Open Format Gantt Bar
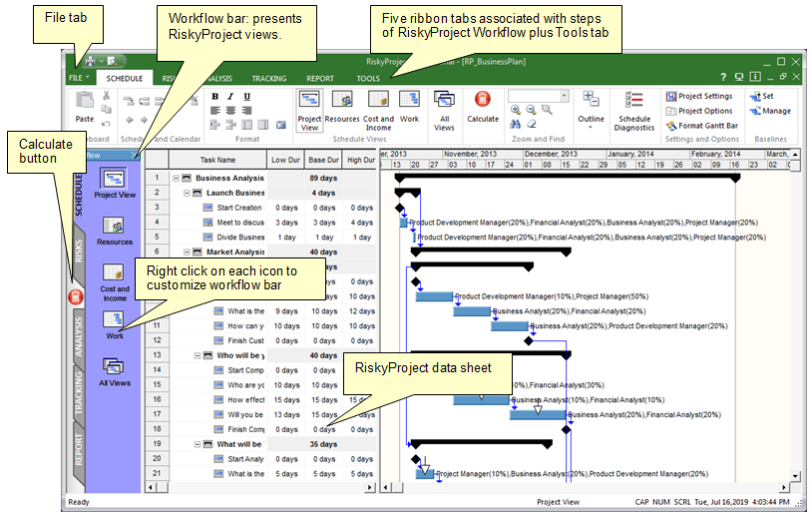This screenshot has width=812, height=514. (x=701, y=126)
